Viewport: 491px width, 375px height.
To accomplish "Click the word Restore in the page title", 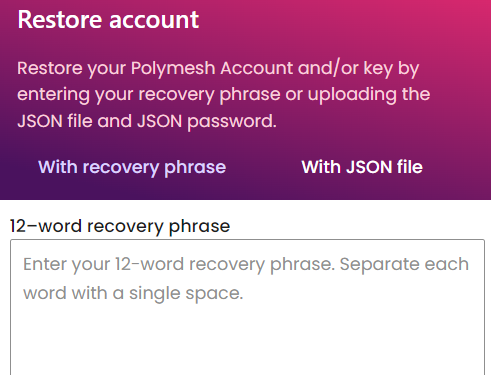I will [60, 20].
